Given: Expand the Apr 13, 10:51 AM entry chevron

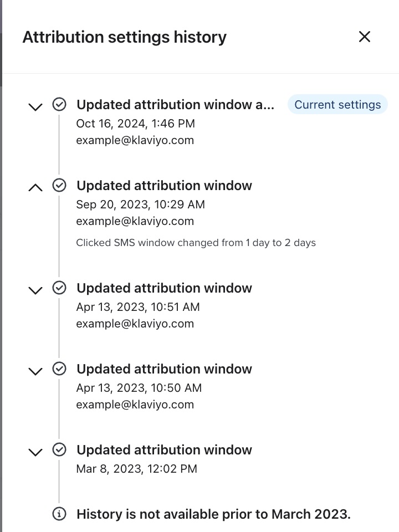Looking at the screenshot, I should coord(35,290).
